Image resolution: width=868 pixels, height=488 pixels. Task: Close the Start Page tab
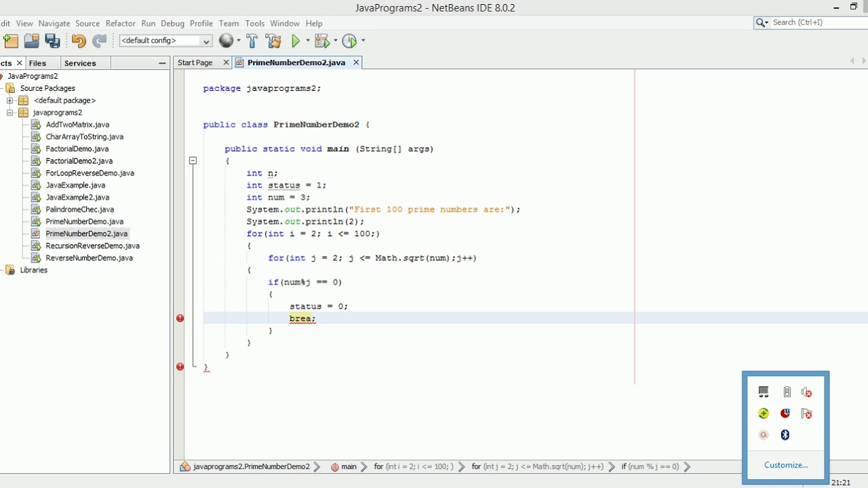click(x=226, y=62)
